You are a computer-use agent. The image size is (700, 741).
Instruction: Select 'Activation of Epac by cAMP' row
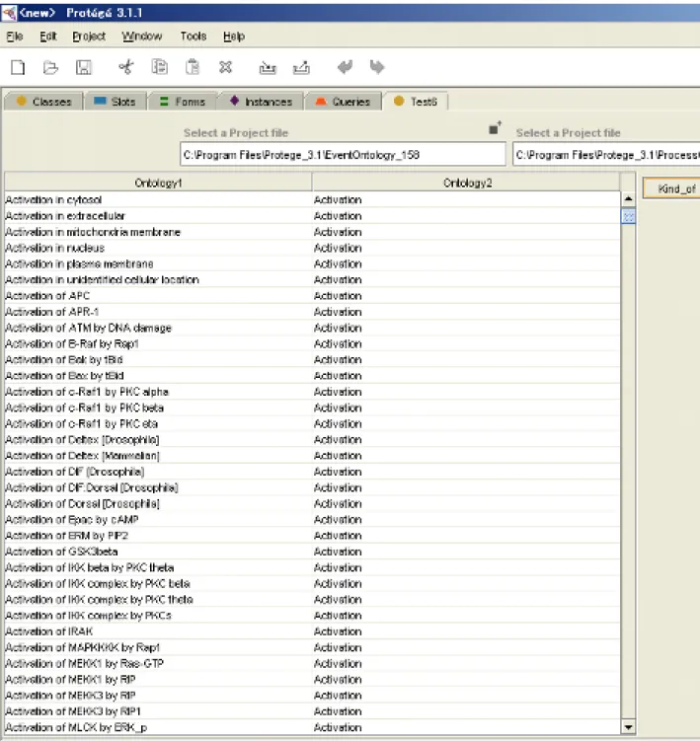pyautogui.click(x=312, y=520)
